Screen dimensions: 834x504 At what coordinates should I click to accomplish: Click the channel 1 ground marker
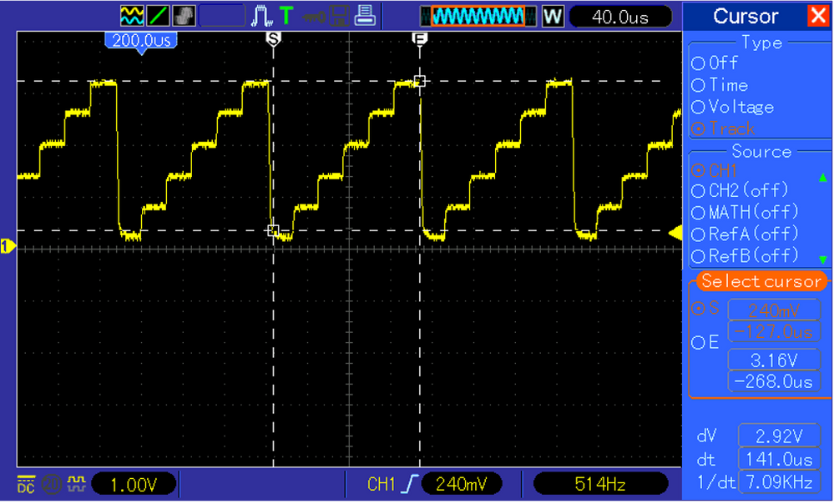click(8, 246)
